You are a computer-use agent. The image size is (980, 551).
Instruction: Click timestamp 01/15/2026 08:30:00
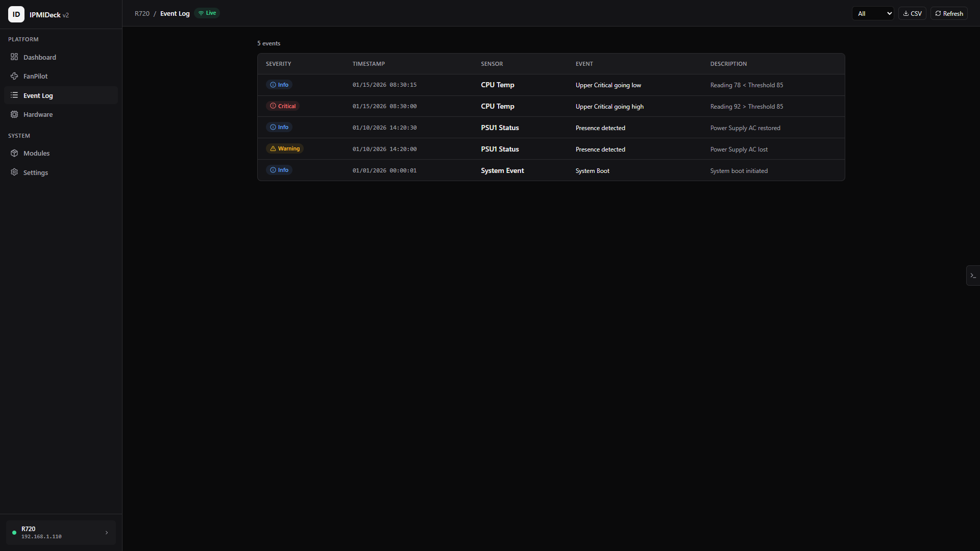384,107
